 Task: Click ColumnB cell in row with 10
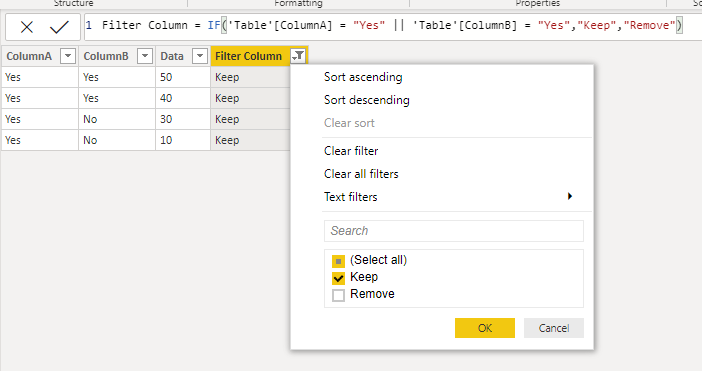click(x=117, y=140)
